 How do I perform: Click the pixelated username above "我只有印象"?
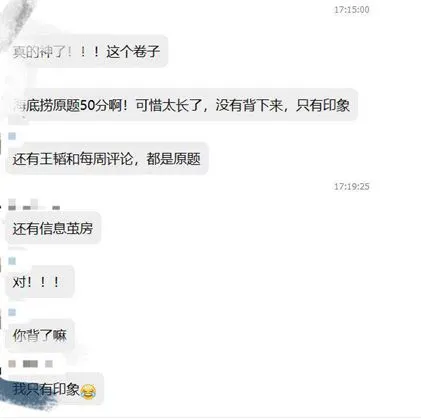click(30, 364)
